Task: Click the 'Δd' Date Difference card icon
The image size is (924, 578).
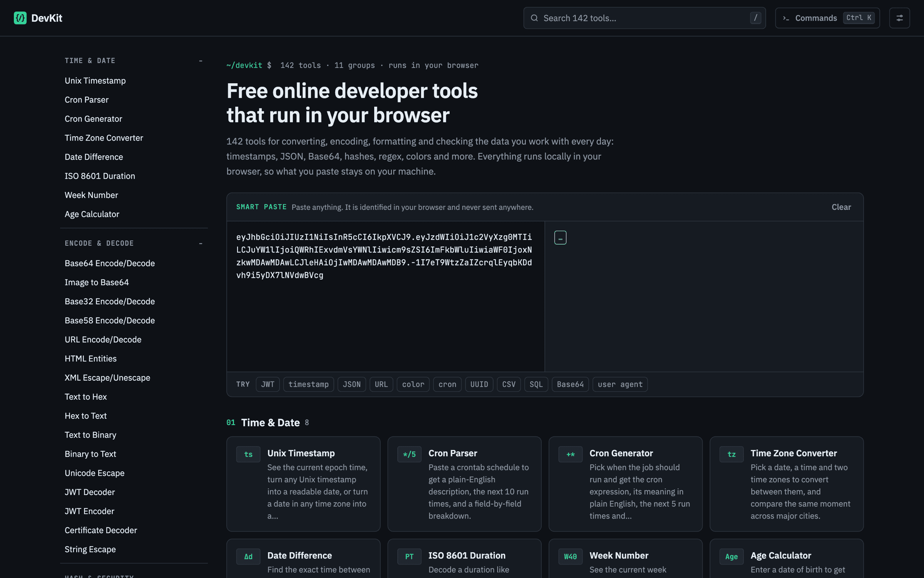Action: (248, 556)
